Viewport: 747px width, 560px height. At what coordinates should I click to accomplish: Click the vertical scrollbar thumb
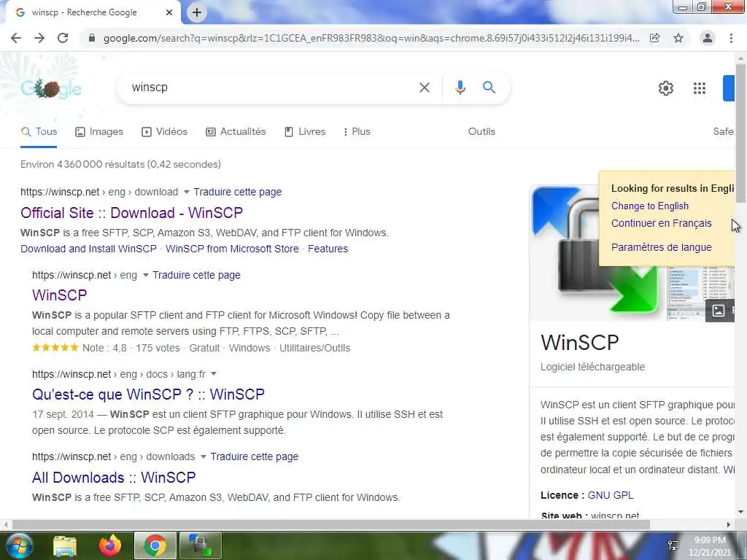(x=740, y=133)
